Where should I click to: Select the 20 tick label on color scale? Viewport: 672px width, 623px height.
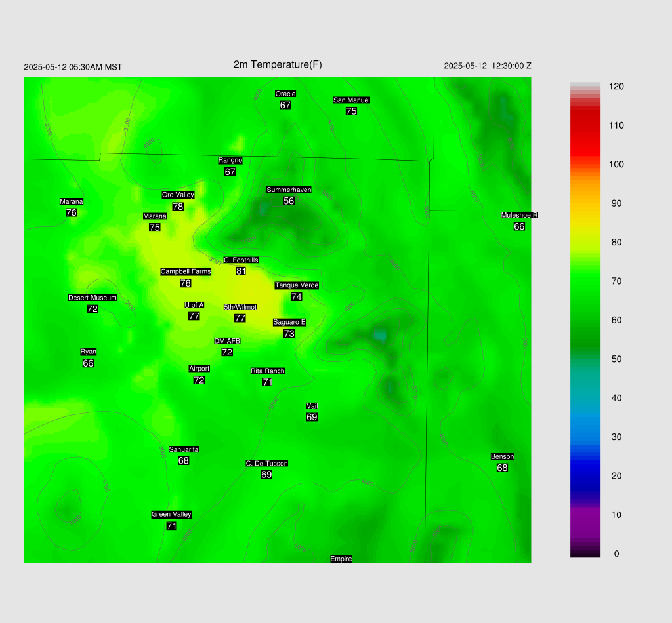point(616,476)
